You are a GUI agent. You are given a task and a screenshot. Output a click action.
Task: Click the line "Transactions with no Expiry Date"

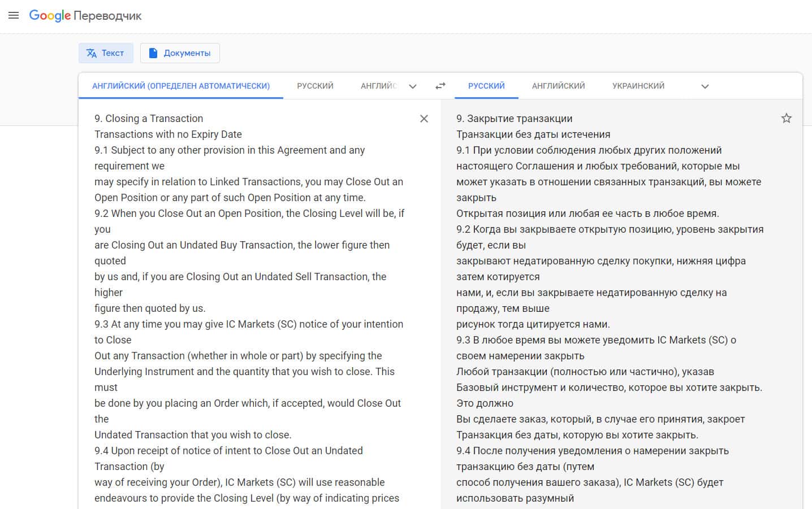[x=168, y=134]
